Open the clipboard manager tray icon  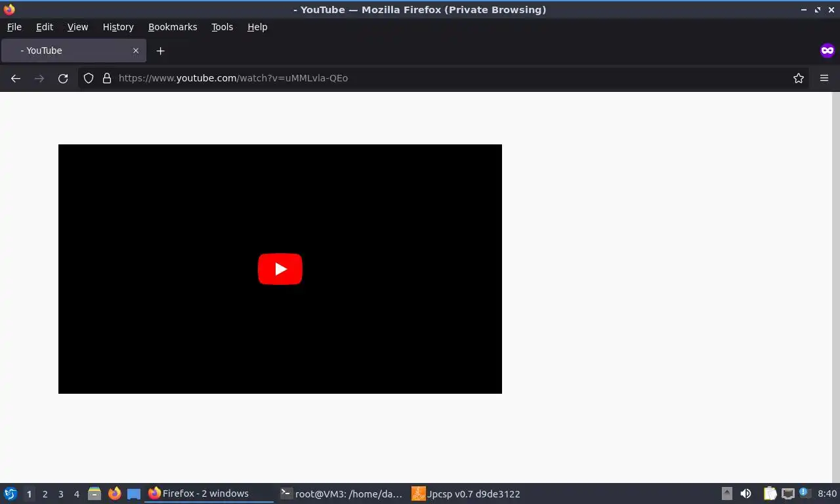[x=770, y=493]
